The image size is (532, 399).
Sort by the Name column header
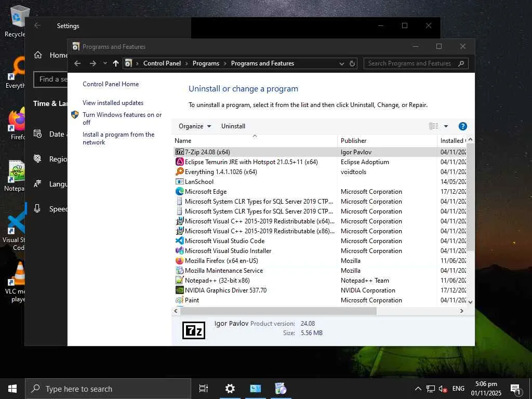(255, 140)
